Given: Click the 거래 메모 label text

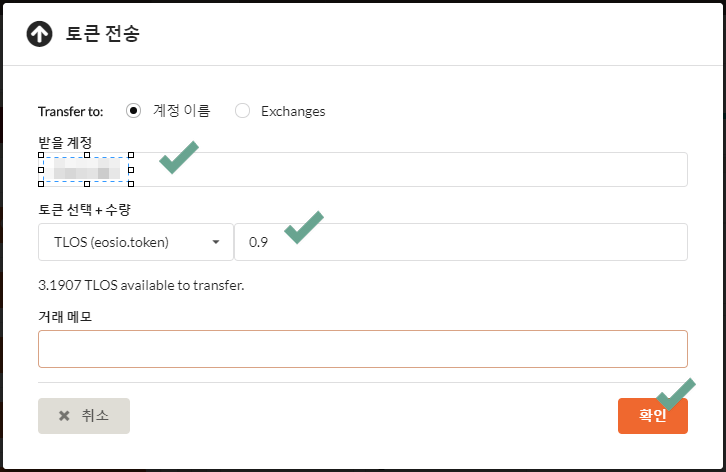Looking at the screenshot, I should click(x=65, y=317).
